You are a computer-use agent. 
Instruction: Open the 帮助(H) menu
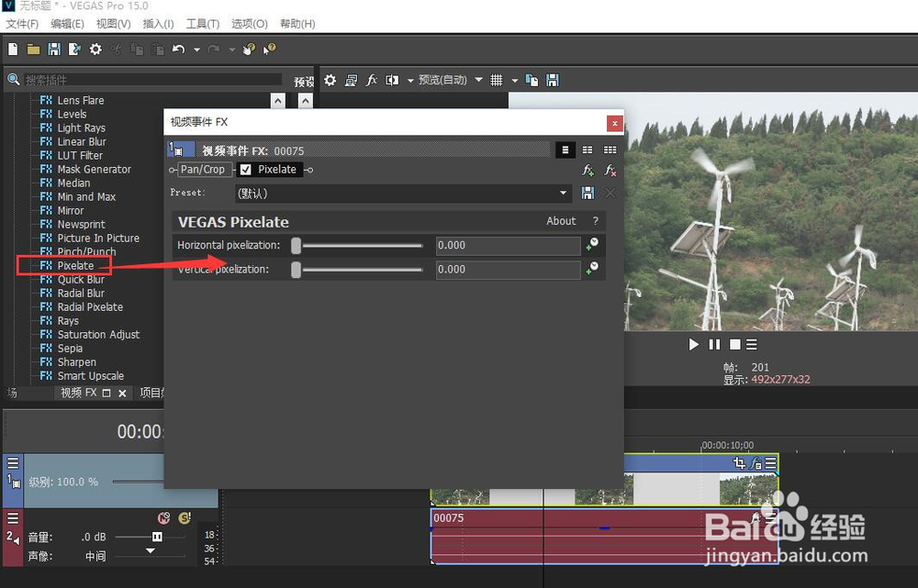click(297, 24)
